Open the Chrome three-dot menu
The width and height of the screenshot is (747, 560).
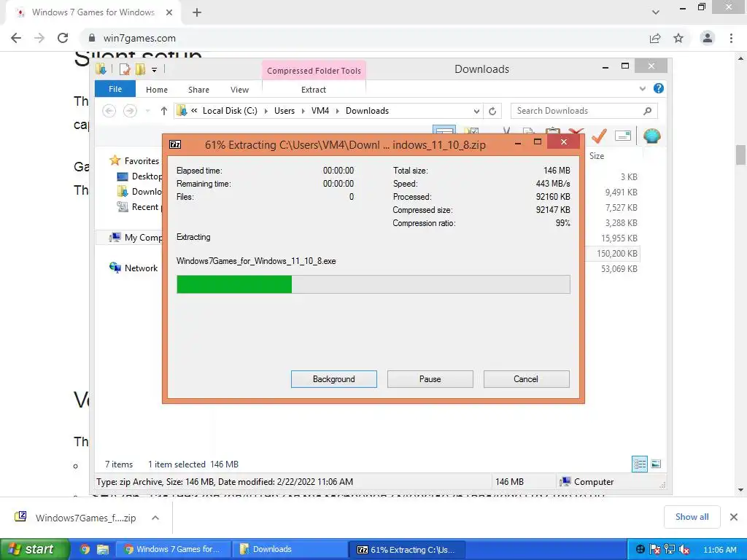(731, 38)
